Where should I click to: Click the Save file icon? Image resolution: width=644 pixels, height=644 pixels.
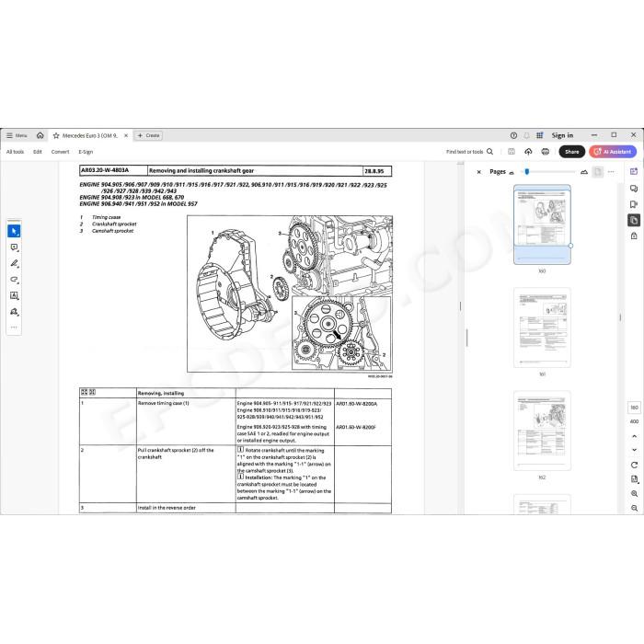512,152
